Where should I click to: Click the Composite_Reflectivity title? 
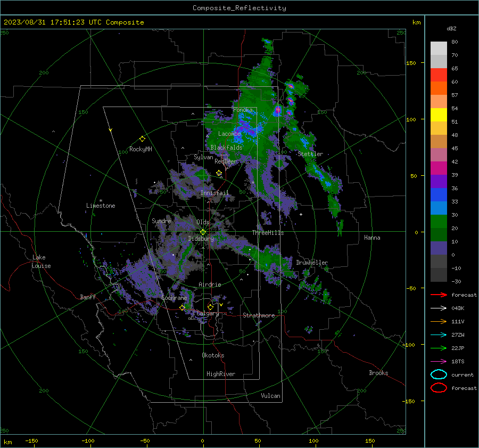tap(240, 8)
